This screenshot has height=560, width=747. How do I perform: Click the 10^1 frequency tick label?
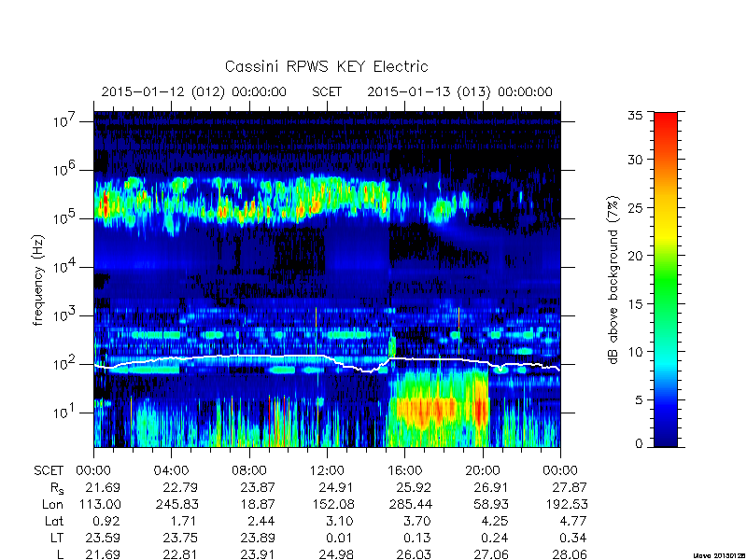[x=65, y=412]
